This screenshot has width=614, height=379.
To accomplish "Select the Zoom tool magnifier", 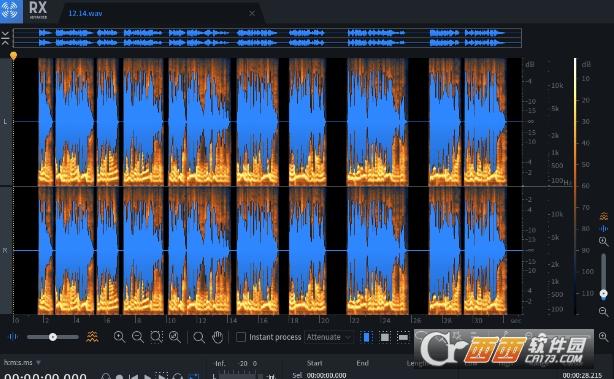I will (x=199, y=337).
